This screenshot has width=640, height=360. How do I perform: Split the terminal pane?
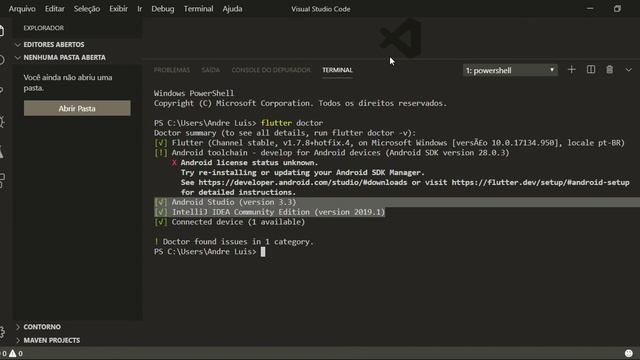tap(591, 70)
